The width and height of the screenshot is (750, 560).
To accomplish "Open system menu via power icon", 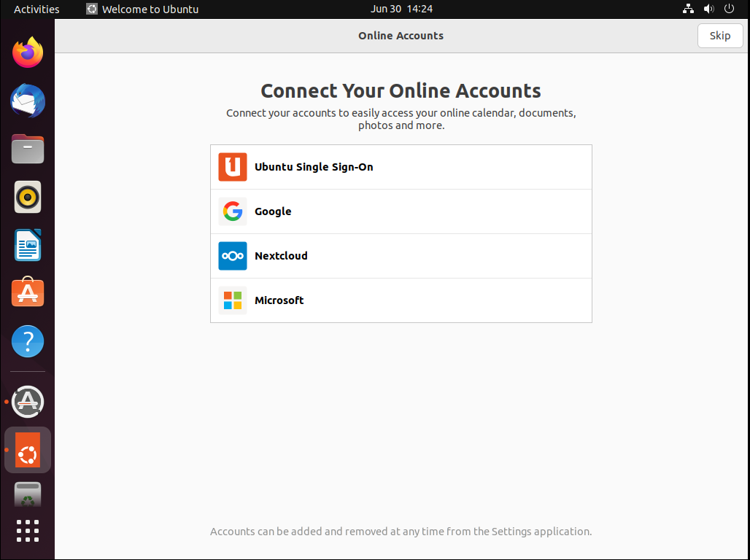I will [729, 9].
